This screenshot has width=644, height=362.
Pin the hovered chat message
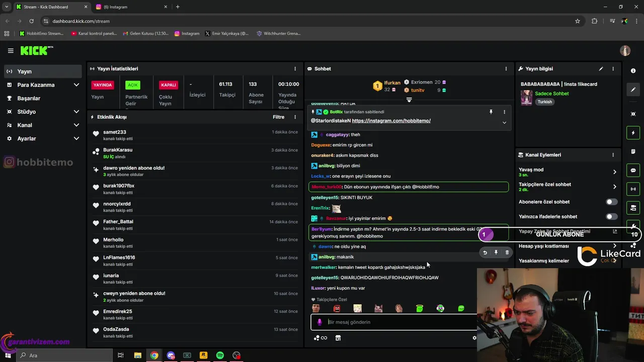tap(496, 252)
